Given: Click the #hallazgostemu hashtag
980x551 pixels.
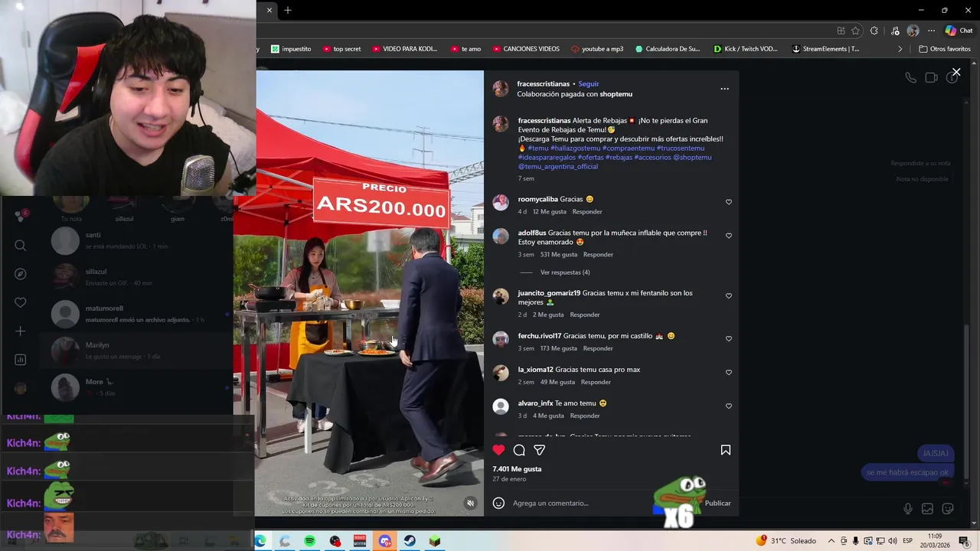Looking at the screenshot, I should tap(575, 148).
